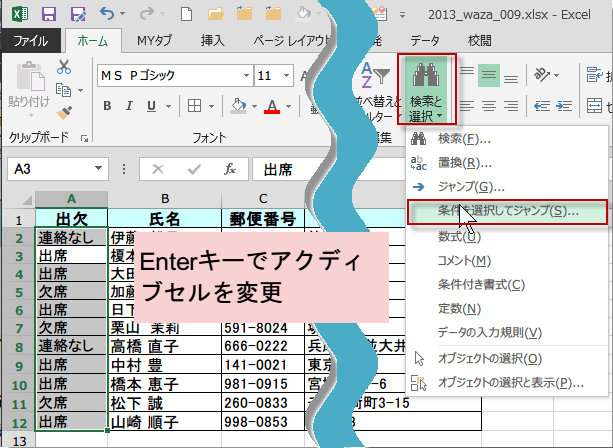Image resolution: width=613 pixels, height=448 pixels.
Task: Click the Name Box showing A3
Action: (x=57, y=169)
